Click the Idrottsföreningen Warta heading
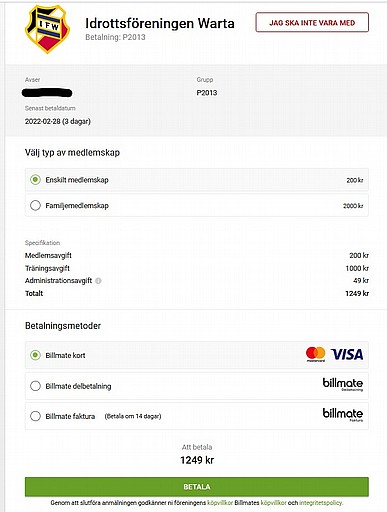387x512 pixels. (160, 23)
